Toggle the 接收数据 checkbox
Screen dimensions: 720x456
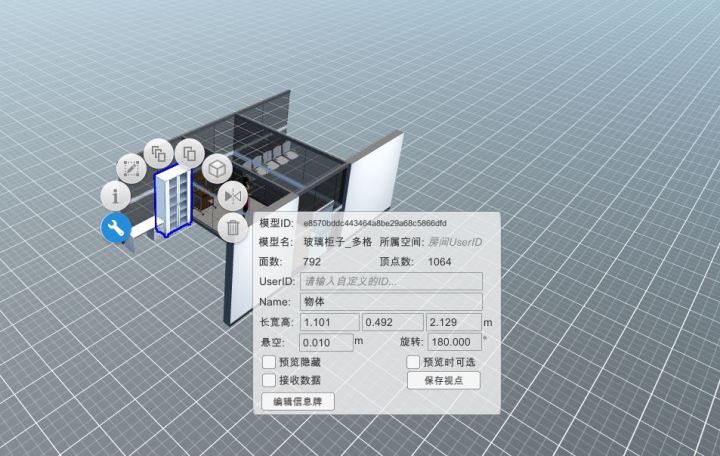[269, 380]
